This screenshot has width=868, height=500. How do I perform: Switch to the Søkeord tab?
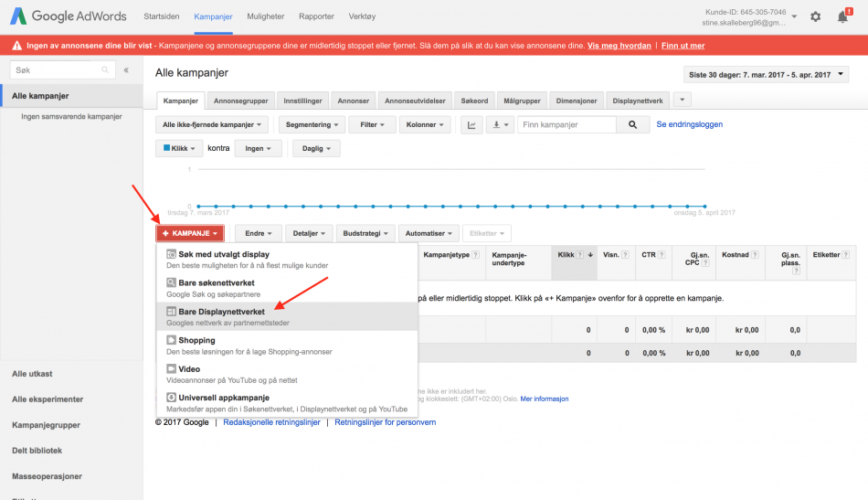click(x=474, y=101)
